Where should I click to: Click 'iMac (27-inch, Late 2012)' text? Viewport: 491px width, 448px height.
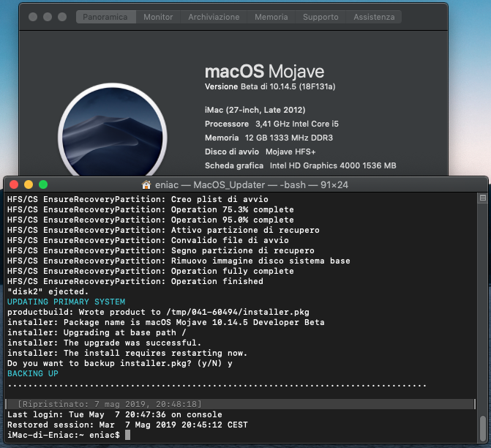[x=255, y=110]
